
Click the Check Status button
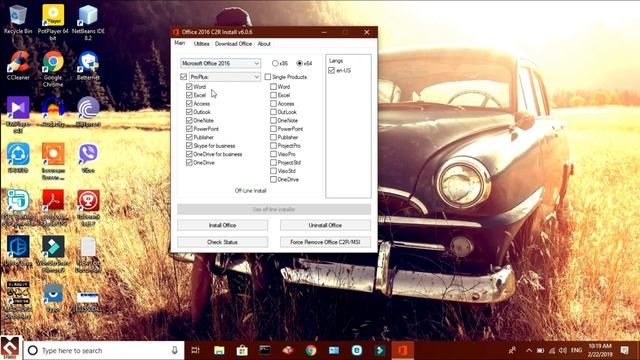point(222,242)
